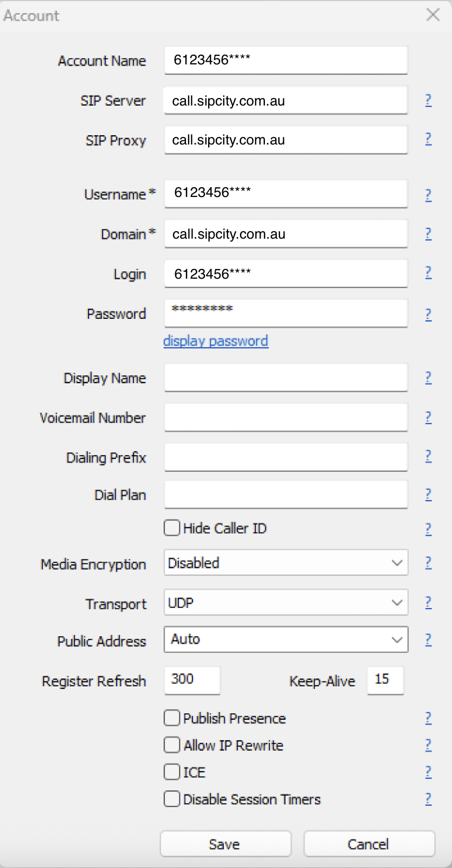
Task: Toggle the Disable Session Timers checkbox
Action: 172,799
